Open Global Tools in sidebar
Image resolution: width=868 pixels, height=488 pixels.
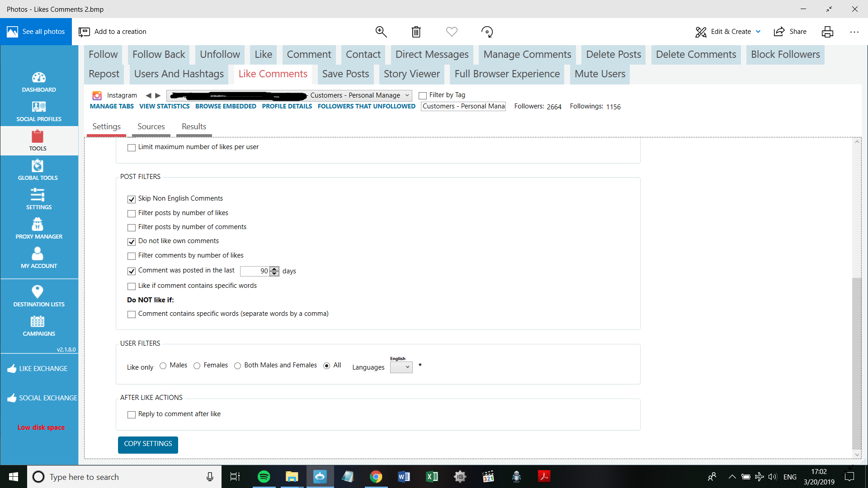38,170
